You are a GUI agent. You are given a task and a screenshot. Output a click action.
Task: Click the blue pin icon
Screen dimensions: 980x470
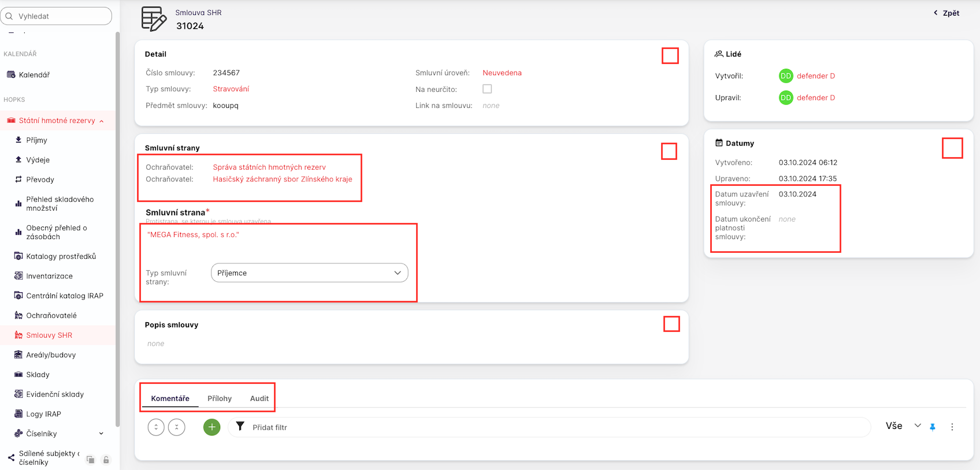932,427
